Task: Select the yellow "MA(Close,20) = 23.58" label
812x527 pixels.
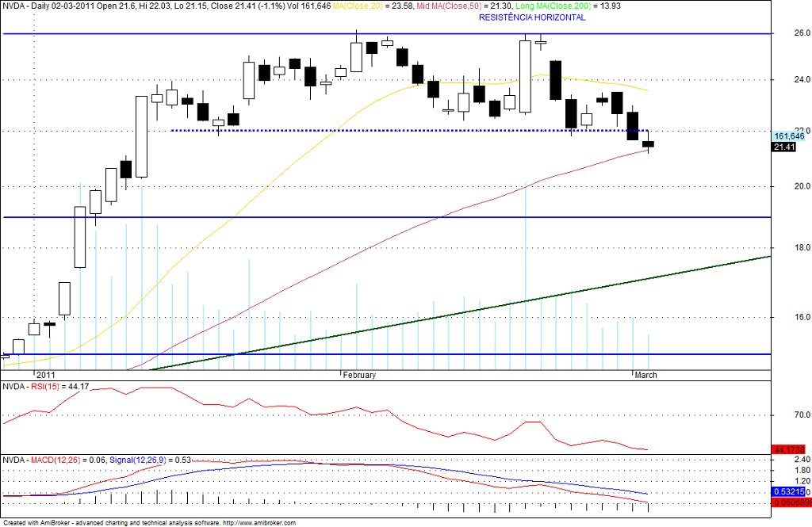Action: 372,6
